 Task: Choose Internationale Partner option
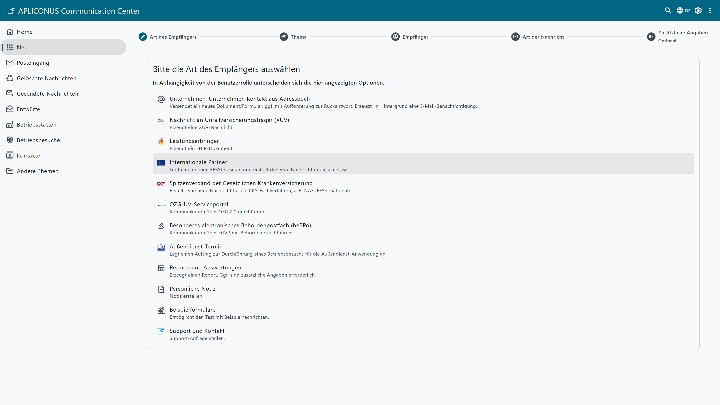pyautogui.click(x=423, y=163)
